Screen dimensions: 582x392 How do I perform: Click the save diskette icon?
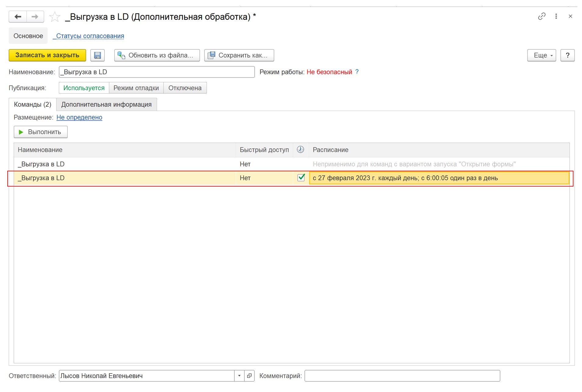coord(98,55)
